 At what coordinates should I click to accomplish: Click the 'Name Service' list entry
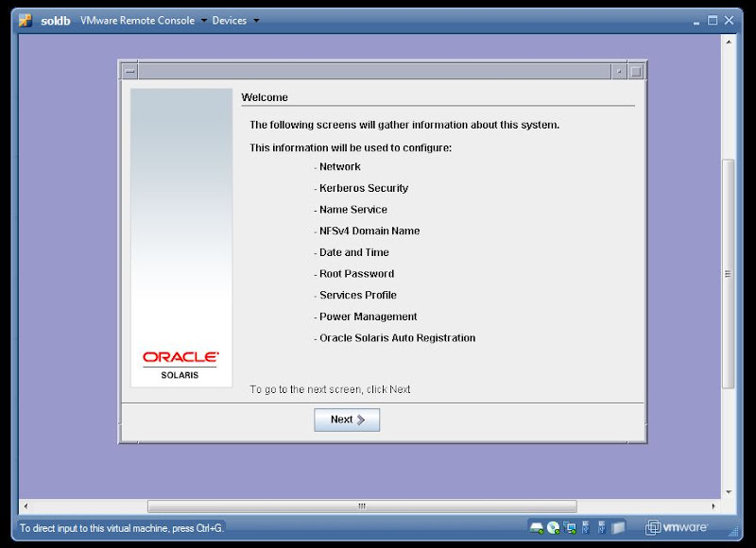[352, 210]
